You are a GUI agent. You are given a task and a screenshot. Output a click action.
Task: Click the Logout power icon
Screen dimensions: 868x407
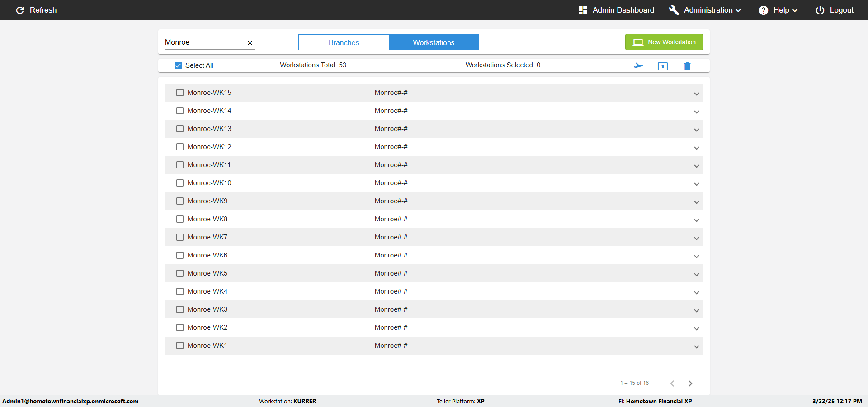(820, 10)
